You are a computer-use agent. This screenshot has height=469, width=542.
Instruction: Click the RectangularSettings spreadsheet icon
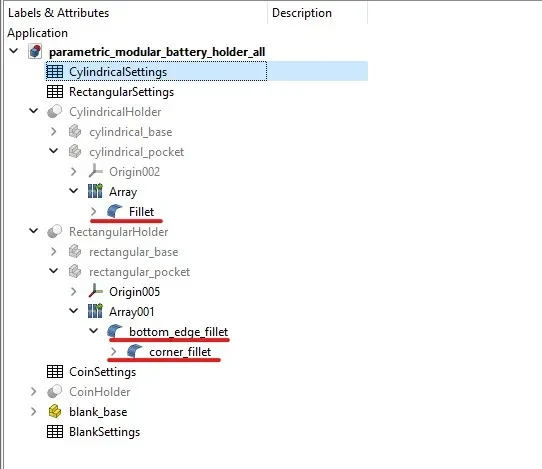55,92
